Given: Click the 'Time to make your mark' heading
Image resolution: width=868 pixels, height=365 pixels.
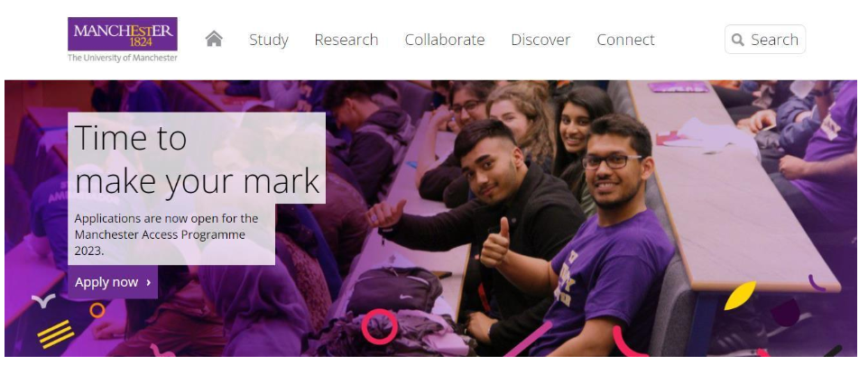Looking at the screenshot, I should point(197,160).
